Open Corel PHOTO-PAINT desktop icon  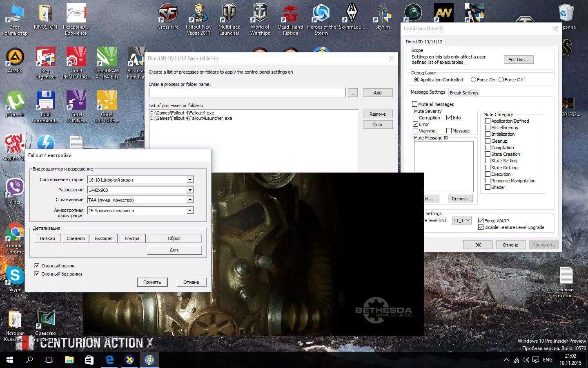click(76, 63)
